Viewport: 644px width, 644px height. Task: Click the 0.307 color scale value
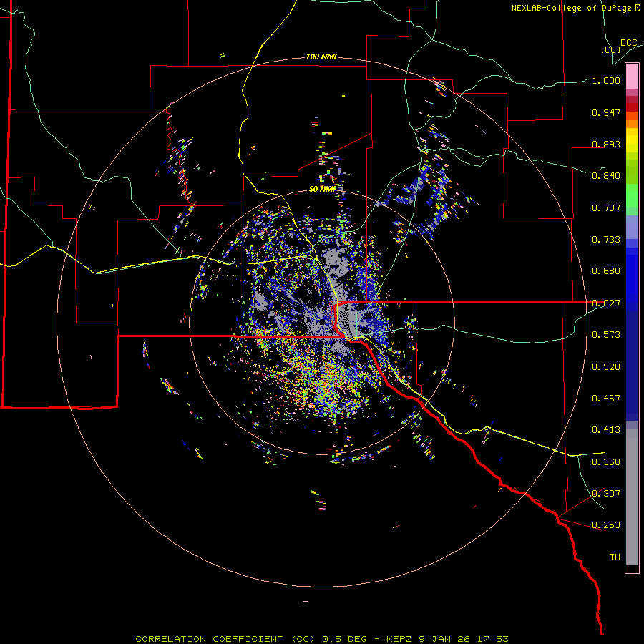click(606, 494)
